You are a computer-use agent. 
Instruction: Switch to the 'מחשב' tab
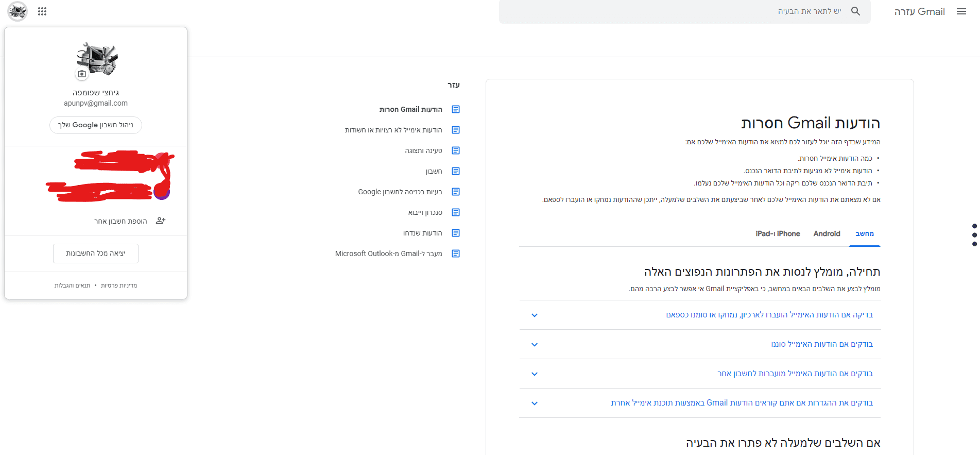(865, 234)
